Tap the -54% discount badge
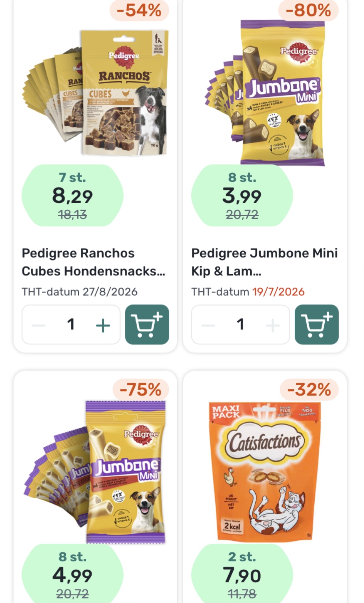 pos(139,11)
